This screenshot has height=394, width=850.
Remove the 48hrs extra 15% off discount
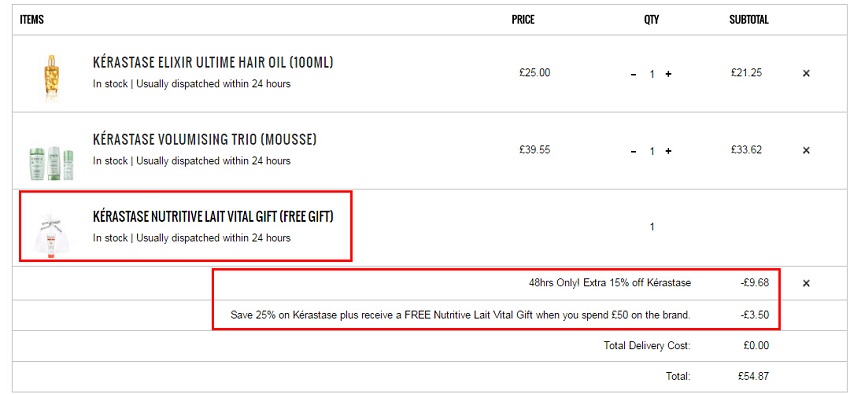[806, 283]
